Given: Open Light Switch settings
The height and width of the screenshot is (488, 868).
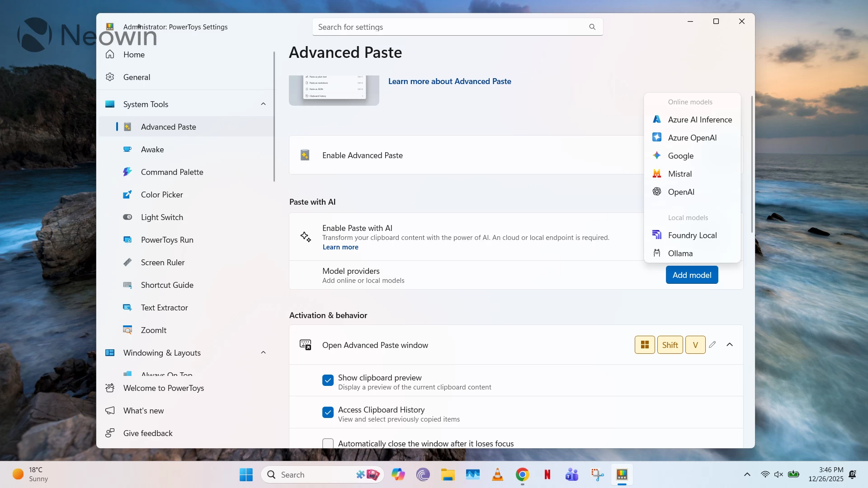Looking at the screenshot, I should (185, 217).
